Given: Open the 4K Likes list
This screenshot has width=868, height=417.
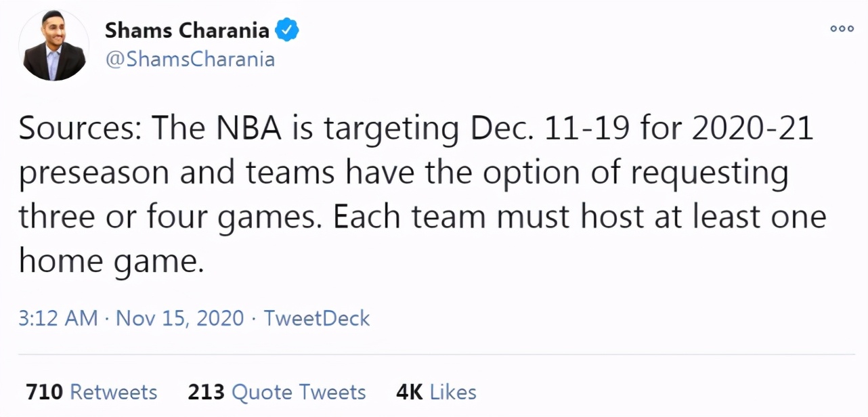Looking at the screenshot, I should [x=435, y=392].
